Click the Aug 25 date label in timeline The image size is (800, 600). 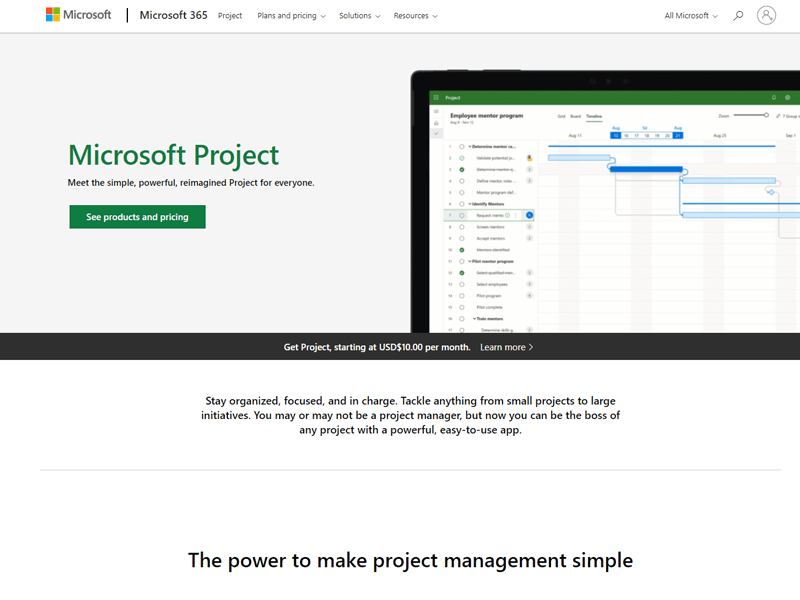(719, 136)
